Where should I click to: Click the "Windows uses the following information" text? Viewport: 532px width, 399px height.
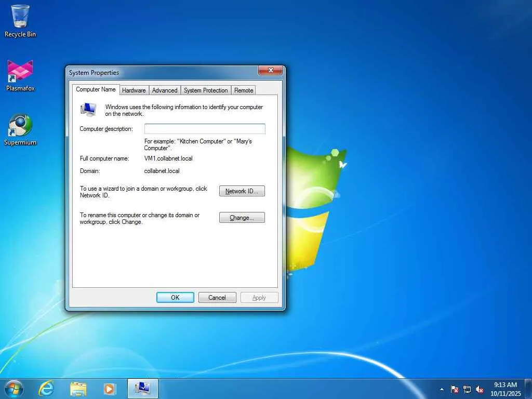[x=184, y=110]
